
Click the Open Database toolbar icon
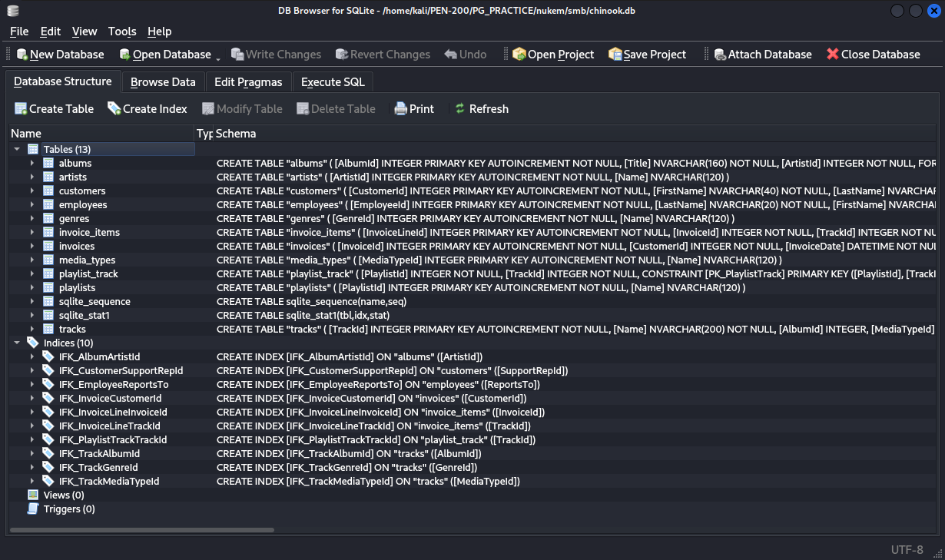(x=125, y=55)
